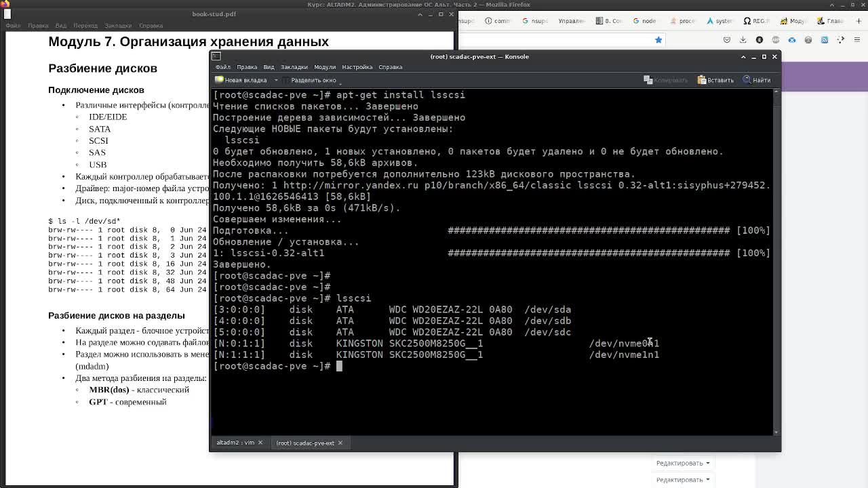This screenshot has height=488, width=868.
Task: Switch to Firefox tab '8. Con'
Action: (x=608, y=21)
